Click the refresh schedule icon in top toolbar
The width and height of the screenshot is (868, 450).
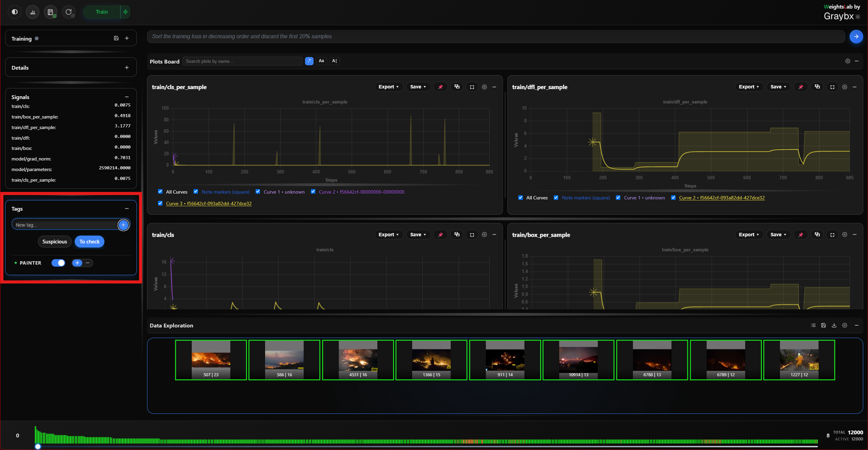(x=69, y=12)
